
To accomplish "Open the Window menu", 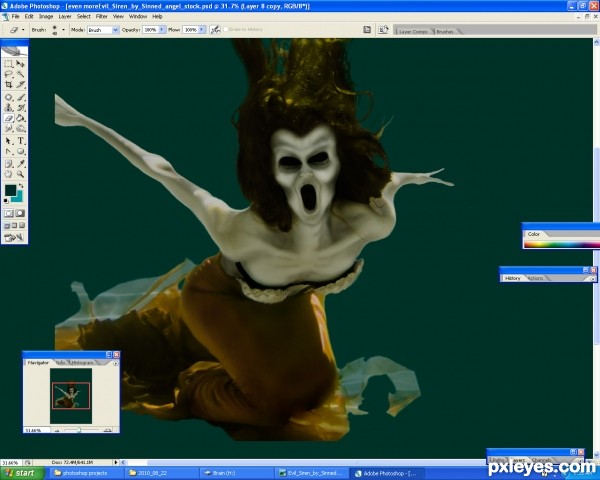I will pyautogui.click(x=138, y=16).
